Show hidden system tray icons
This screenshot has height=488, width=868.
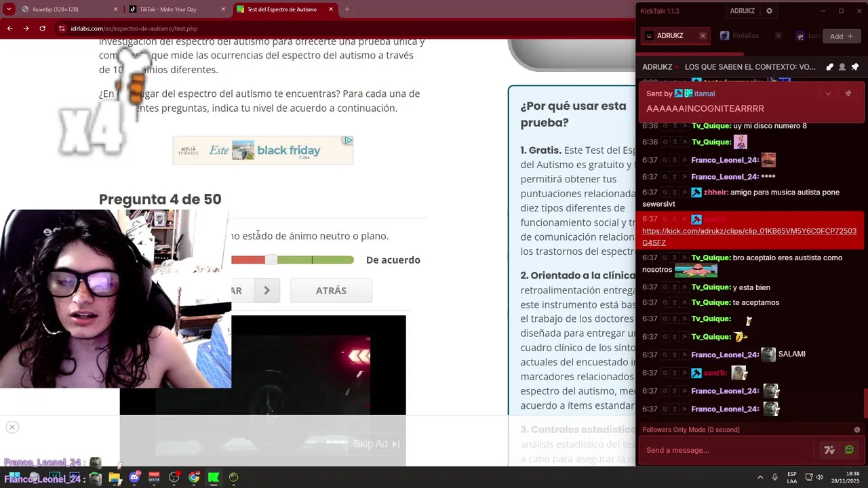pyautogui.click(x=760, y=478)
